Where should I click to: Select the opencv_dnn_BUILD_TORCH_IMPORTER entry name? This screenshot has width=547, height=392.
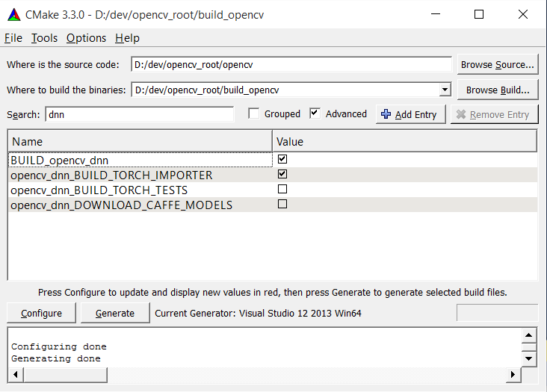(111, 175)
